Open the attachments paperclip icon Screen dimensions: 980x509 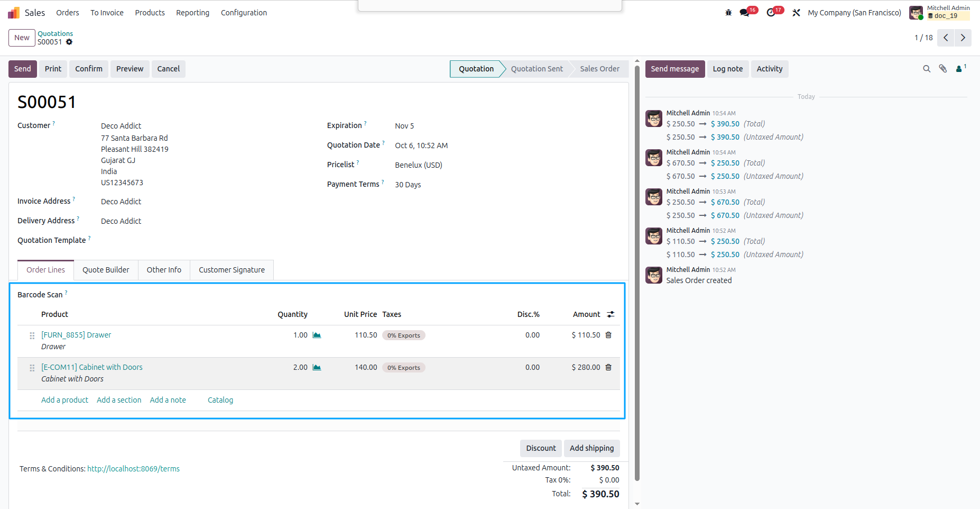click(943, 69)
